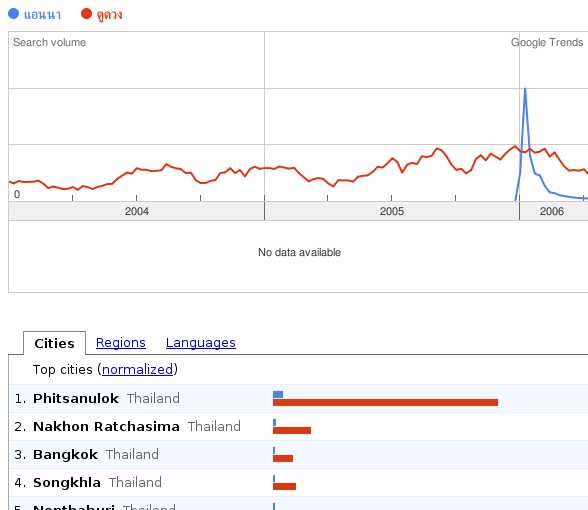The height and width of the screenshot is (510, 588).
Task: Click the blue spike peak in the chart
Action: click(525, 89)
